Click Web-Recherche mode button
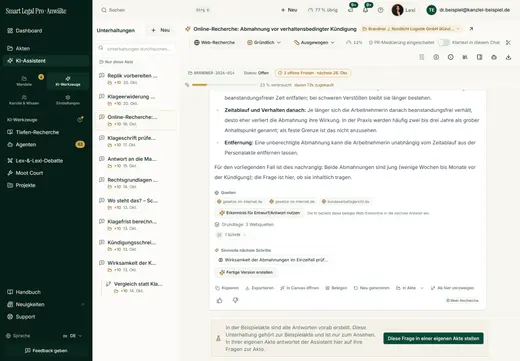This screenshot has width=520, height=361. 215,42
